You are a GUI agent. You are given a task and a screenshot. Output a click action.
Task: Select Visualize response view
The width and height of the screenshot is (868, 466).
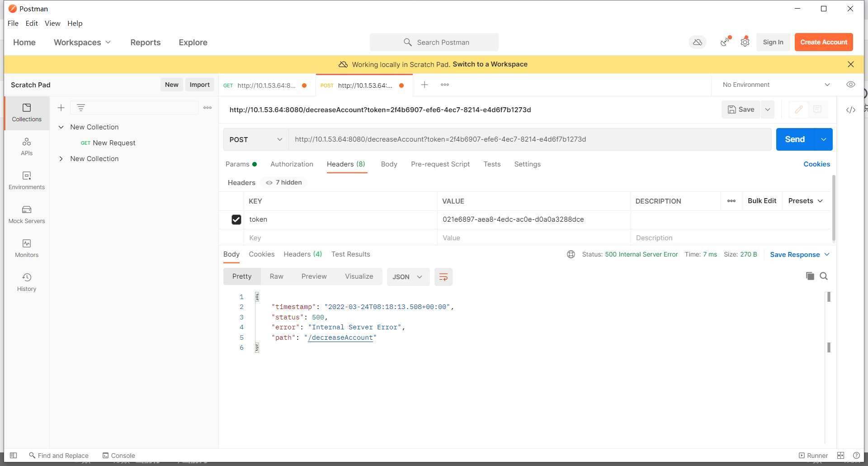(x=359, y=276)
